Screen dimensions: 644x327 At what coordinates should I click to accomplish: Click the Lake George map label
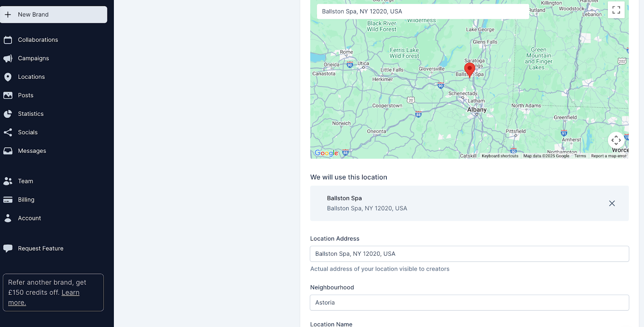[x=480, y=29]
